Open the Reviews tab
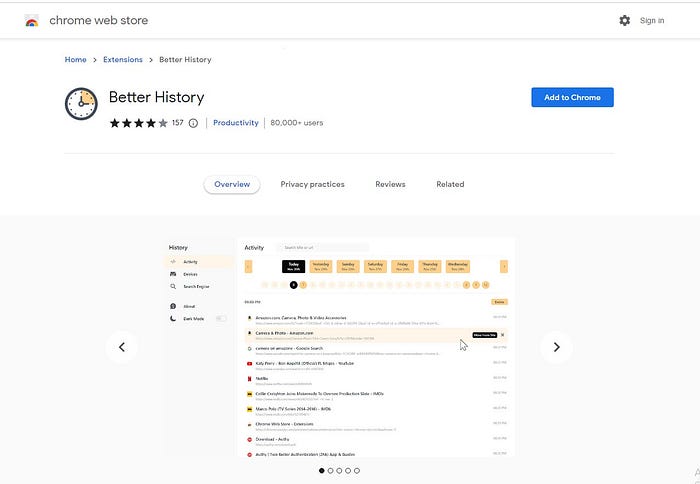700x484 pixels. click(390, 184)
